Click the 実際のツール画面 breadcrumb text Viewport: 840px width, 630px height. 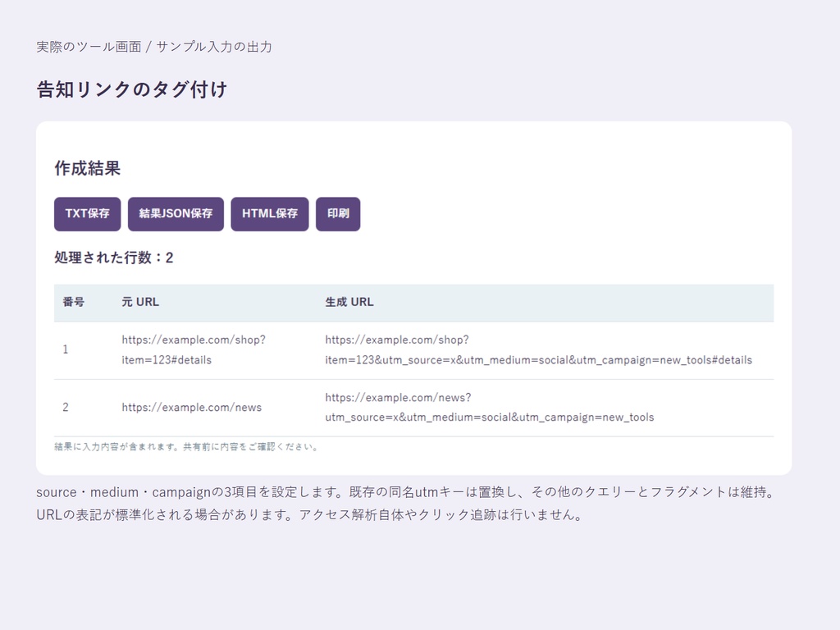(89, 47)
